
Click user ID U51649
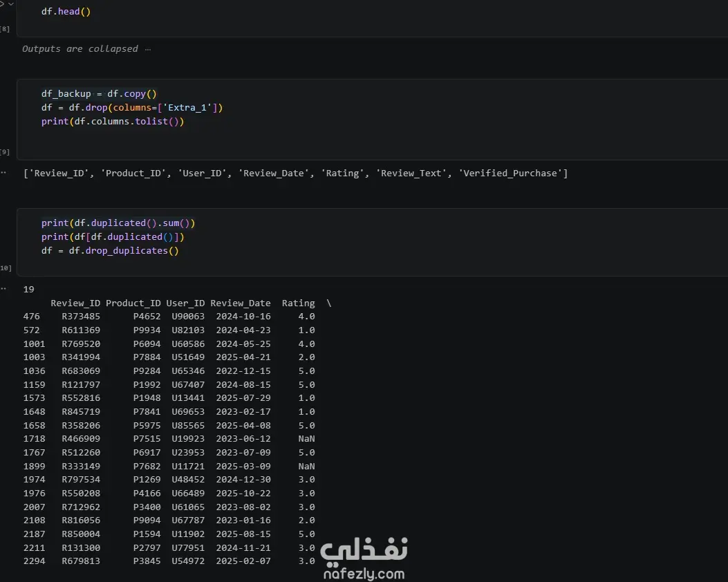tap(188, 357)
